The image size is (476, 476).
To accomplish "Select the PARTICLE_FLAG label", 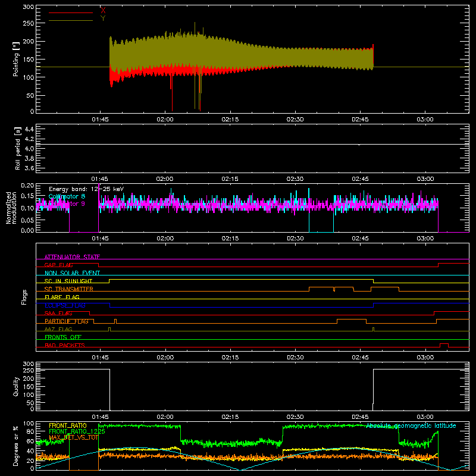I will pyautogui.click(x=67, y=321).
